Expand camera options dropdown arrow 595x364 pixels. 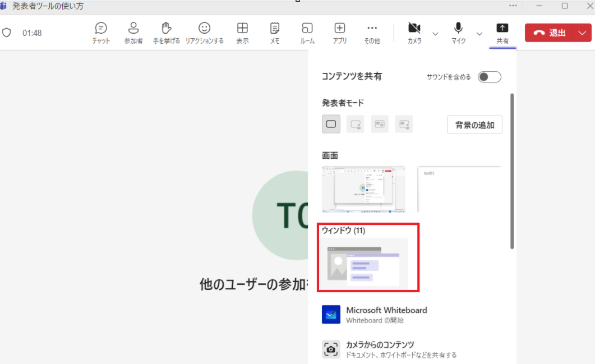(x=435, y=34)
